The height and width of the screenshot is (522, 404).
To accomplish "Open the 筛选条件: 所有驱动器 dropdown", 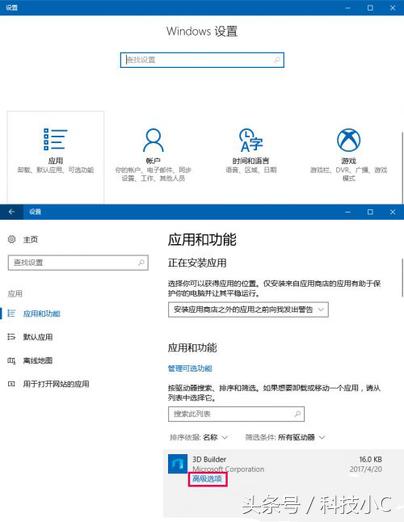I will coord(285,437).
